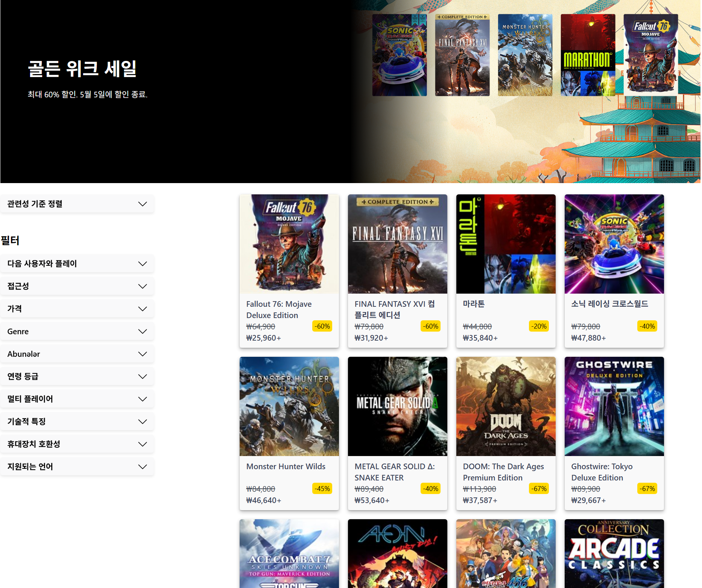Expand the 멀티 플레이어 filter
The width and height of the screenshot is (702, 588).
point(77,399)
